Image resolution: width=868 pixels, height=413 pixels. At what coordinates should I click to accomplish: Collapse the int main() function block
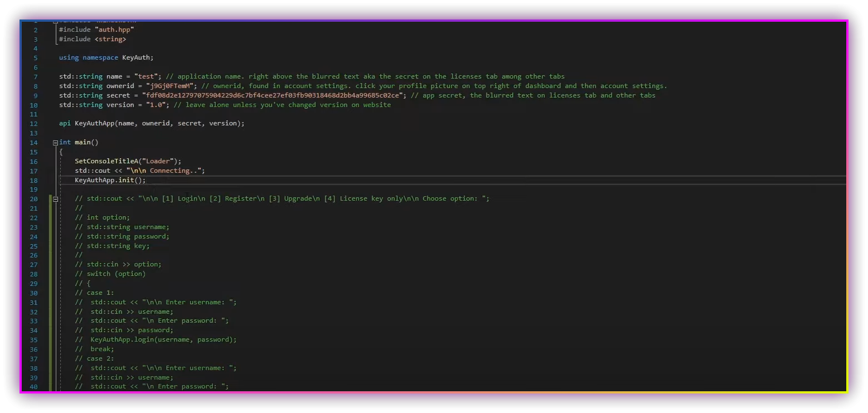[55, 143]
